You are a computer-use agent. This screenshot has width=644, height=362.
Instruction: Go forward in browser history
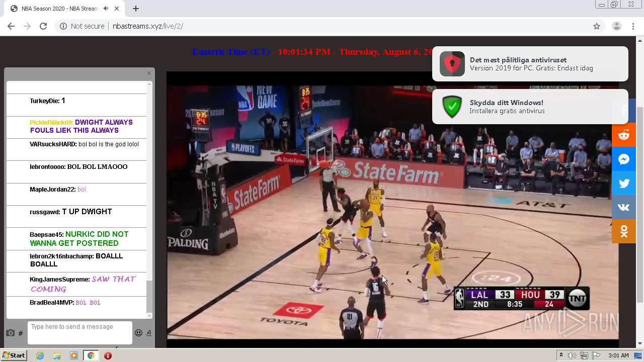(x=27, y=26)
